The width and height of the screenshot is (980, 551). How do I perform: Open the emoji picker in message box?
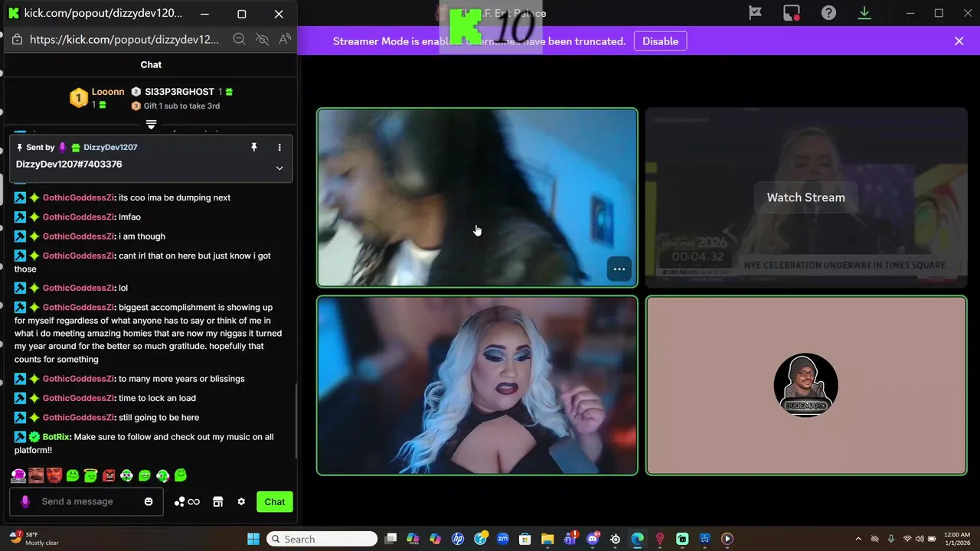(149, 501)
